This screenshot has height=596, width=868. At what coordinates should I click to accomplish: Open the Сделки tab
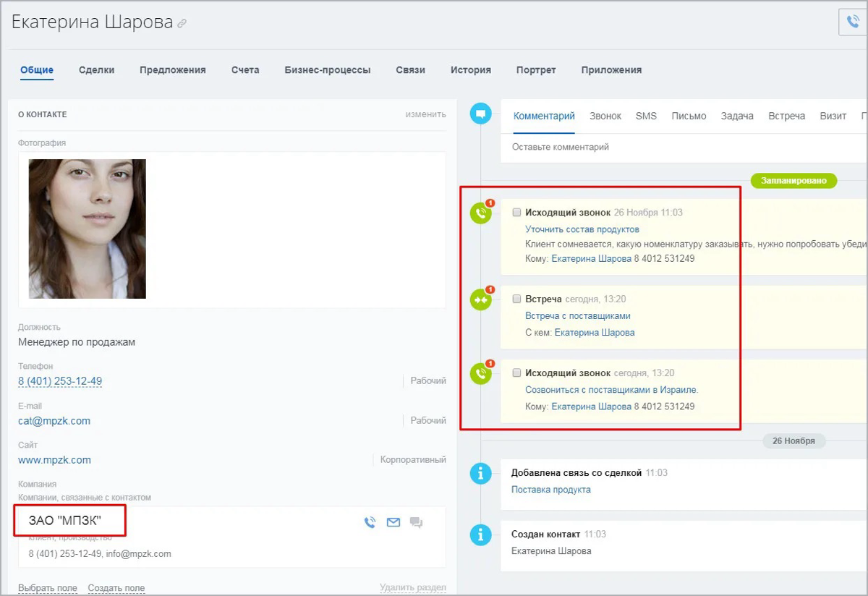(96, 70)
